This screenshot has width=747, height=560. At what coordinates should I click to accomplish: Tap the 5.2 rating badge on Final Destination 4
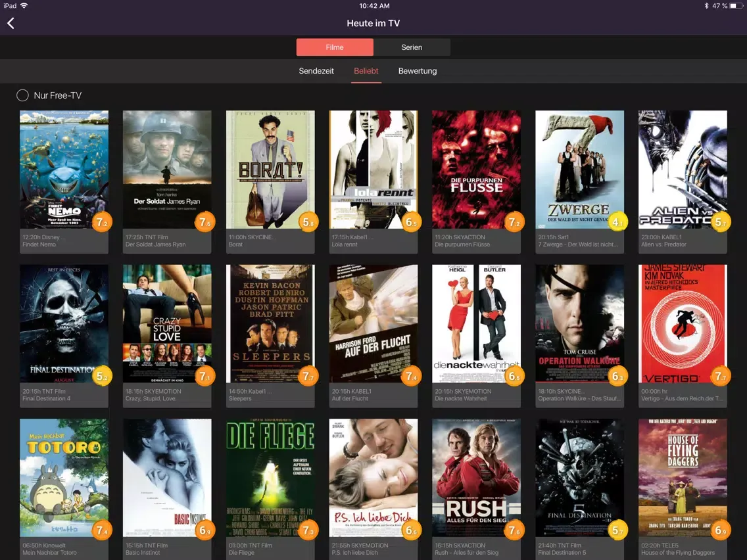click(102, 376)
